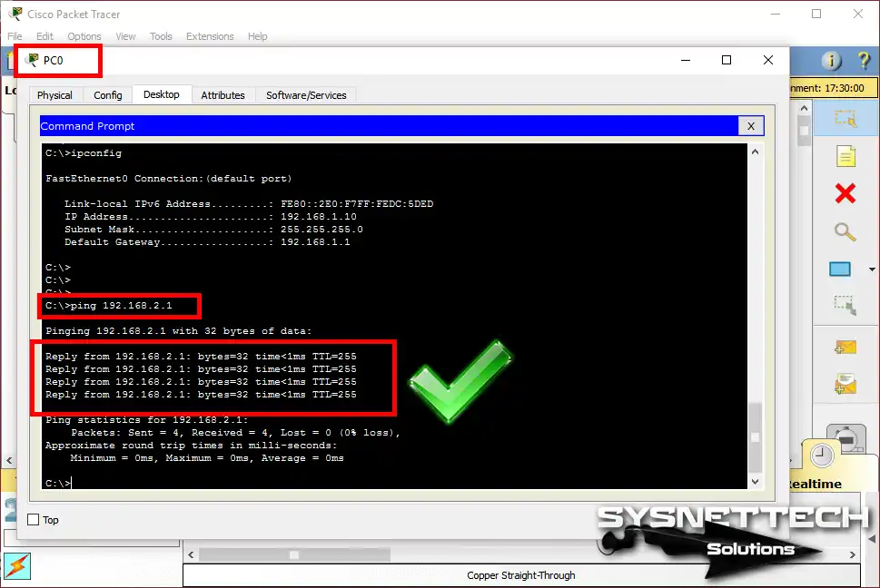Click workspace horizontal scrollbar right arrow

pos(853,555)
